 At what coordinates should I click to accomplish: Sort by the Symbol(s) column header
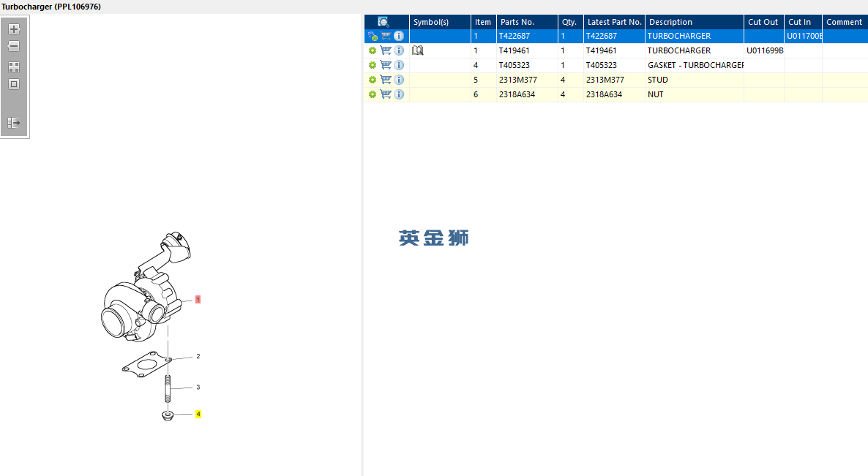click(440, 22)
